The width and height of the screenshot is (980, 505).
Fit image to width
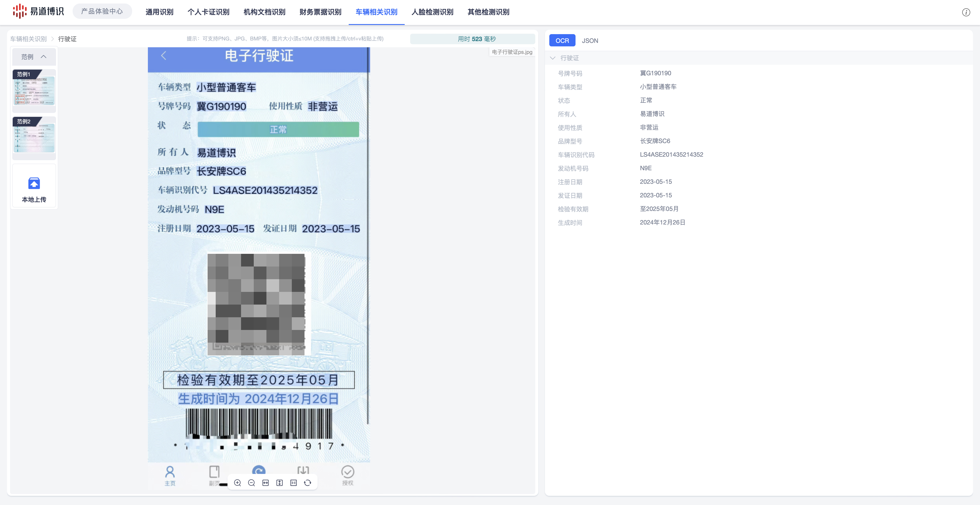(x=266, y=482)
